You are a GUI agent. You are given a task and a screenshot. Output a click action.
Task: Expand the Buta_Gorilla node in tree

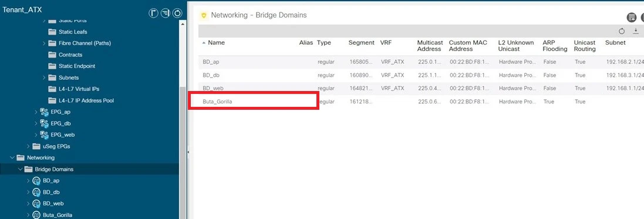(28, 215)
